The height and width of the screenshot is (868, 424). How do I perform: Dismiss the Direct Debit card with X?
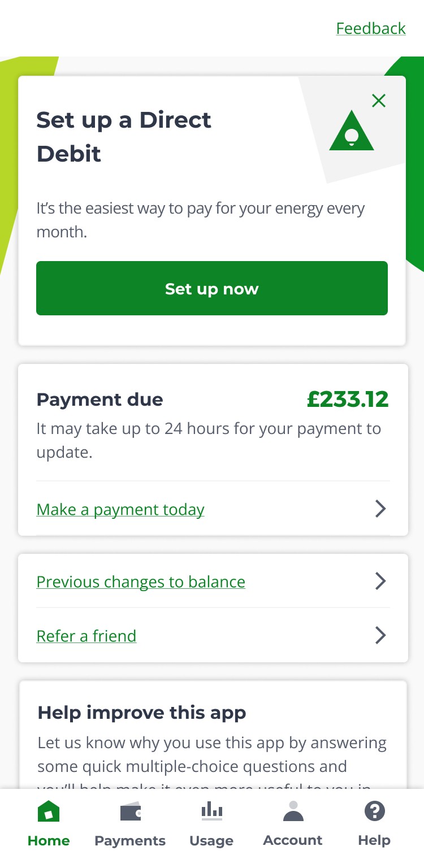point(379,101)
